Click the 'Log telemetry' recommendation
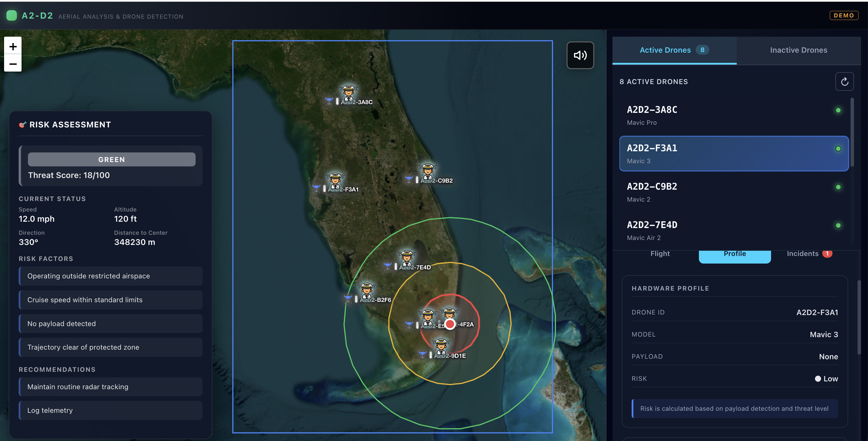The image size is (868, 441). [111, 410]
